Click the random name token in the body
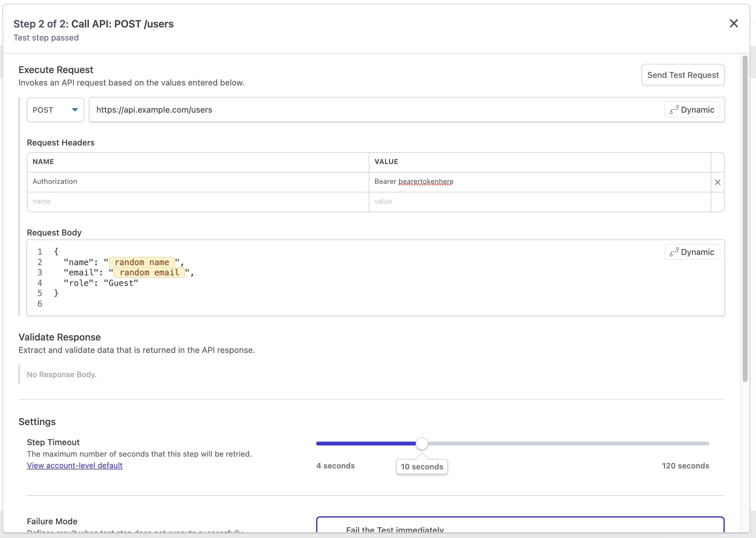Image resolution: width=756 pixels, height=538 pixels. 142,262
